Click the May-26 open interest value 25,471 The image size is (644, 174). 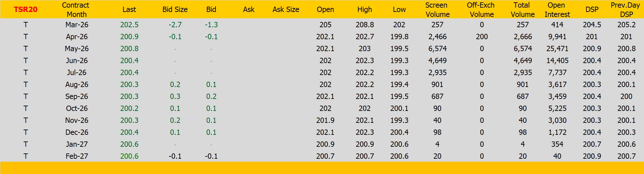click(557, 48)
